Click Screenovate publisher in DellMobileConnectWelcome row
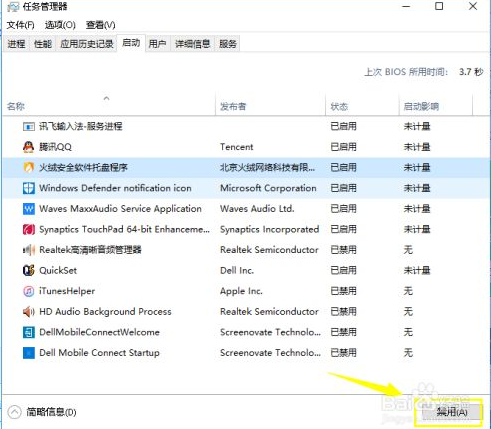Screen dimensions: 491x429 point(270,332)
